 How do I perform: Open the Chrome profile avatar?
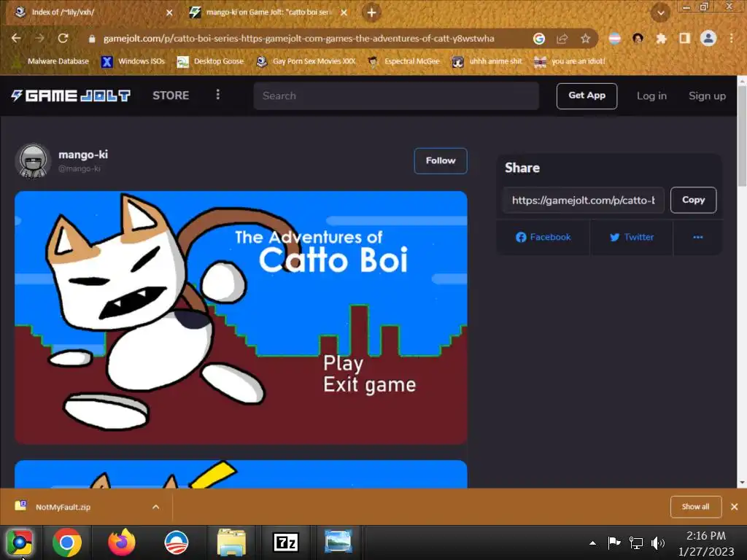coord(708,38)
